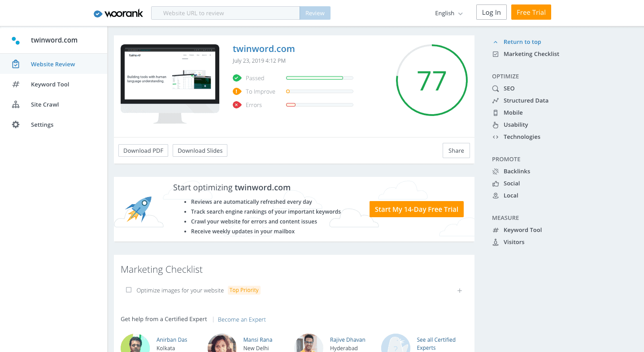This screenshot has height=352, width=644.
Task: Click the Website URL to review input field
Action: (226, 13)
